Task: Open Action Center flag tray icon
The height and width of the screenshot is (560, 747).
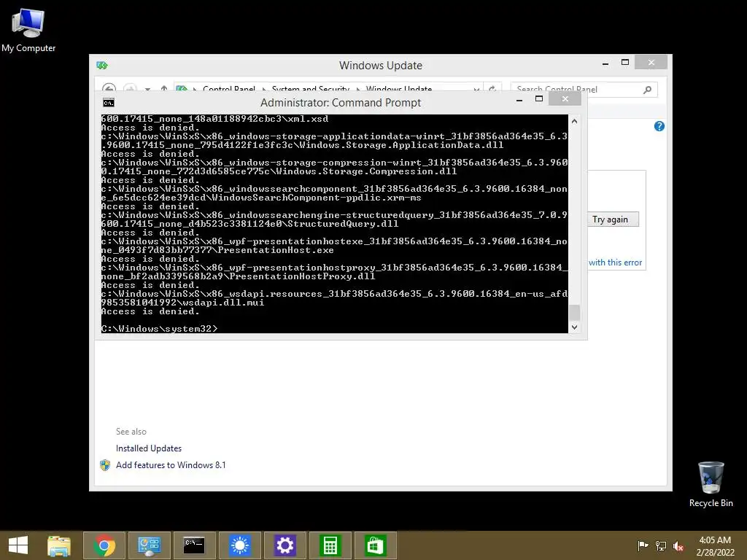Action: (x=643, y=545)
